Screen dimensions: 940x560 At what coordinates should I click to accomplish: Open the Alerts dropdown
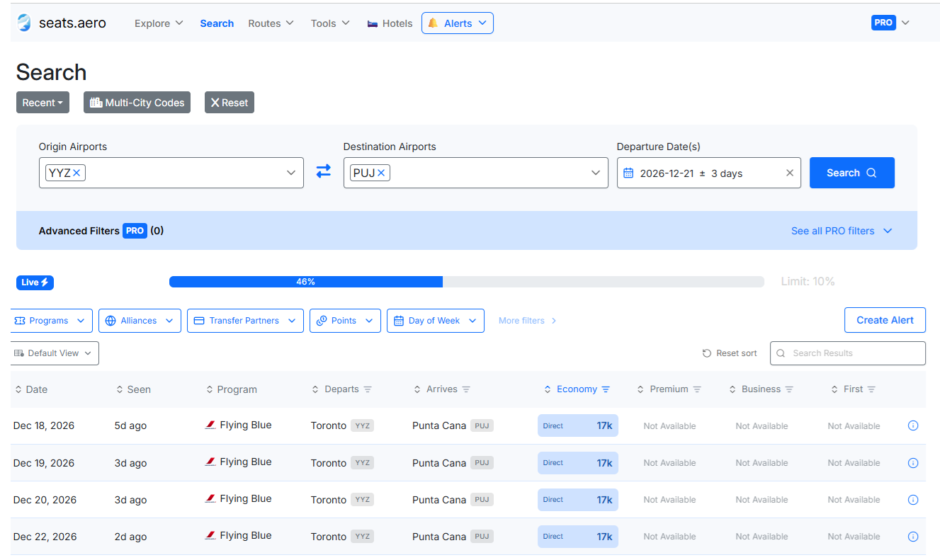pyautogui.click(x=458, y=23)
